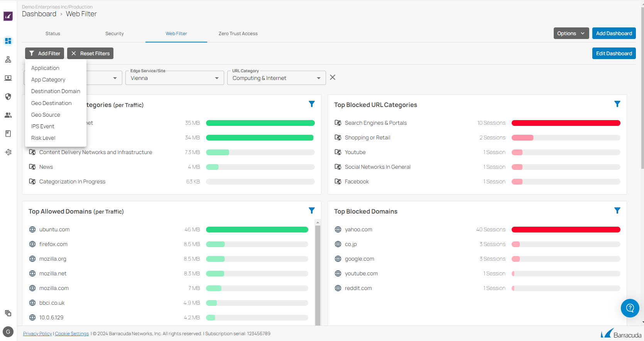Expand the partially hidden filter dropdown arrow
Image resolution: width=644 pixels, height=341 pixels.
[115, 78]
